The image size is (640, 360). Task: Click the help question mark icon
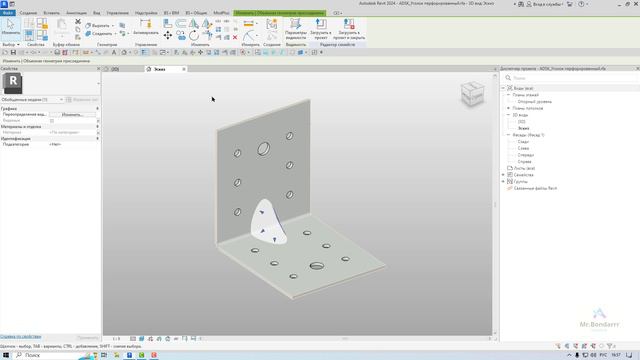[581, 4]
